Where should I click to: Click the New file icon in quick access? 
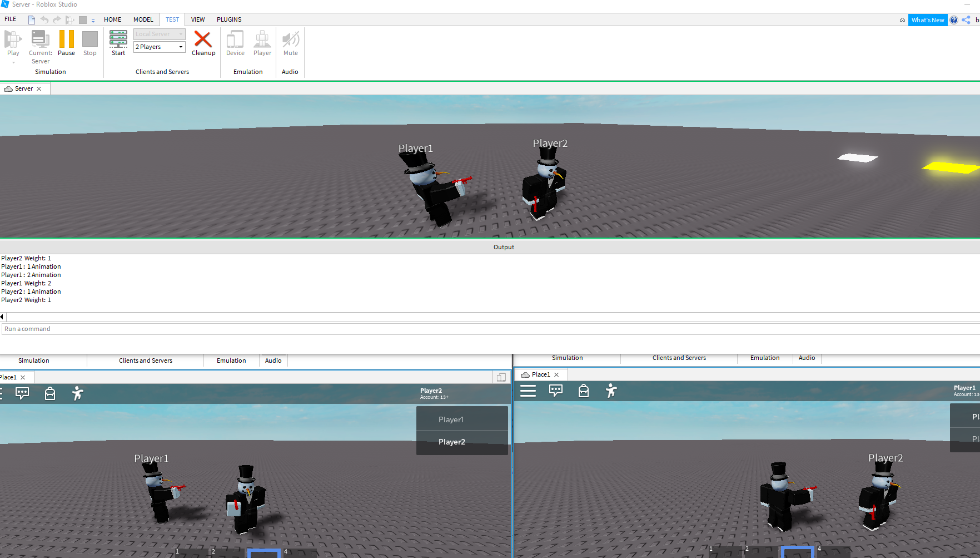[32, 20]
